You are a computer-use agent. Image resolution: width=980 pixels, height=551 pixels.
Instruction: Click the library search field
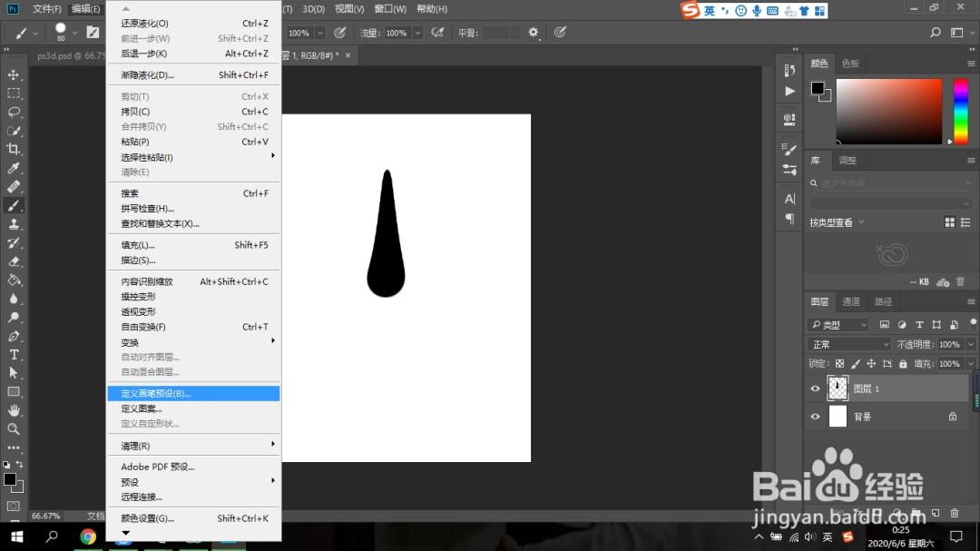click(891, 182)
